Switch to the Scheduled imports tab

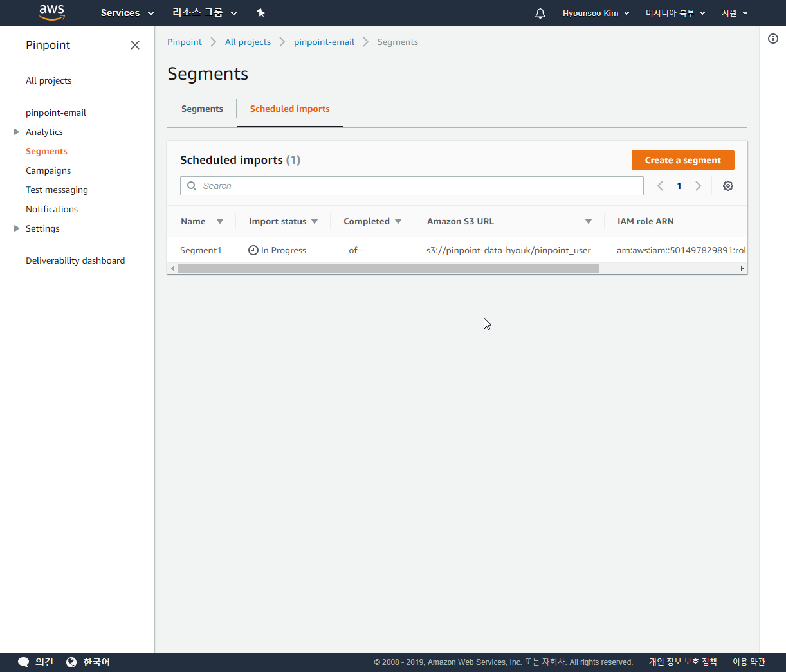pyautogui.click(x=290, y=109)
